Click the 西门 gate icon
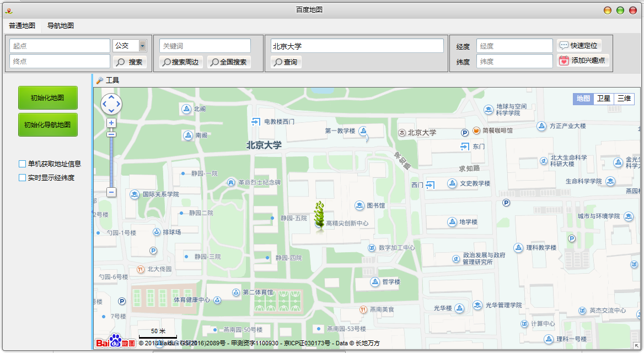The width and height of the screenshot is (644, 353). pyautogui.click(x=430, y=185)
